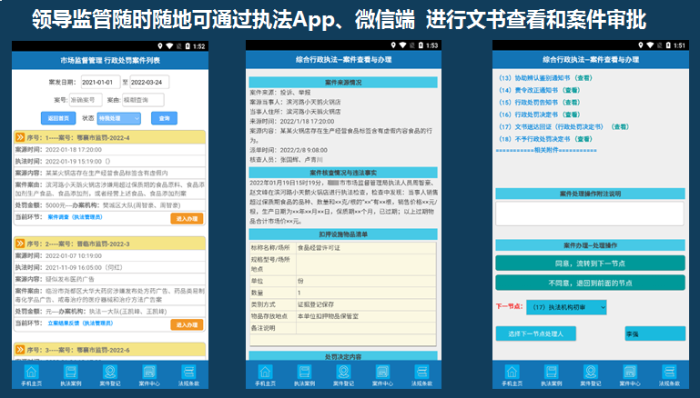The height and width of the screenshot is (398, 700).
Task: Click 案件办理–处理操作 header
Action: pos(590,245)
